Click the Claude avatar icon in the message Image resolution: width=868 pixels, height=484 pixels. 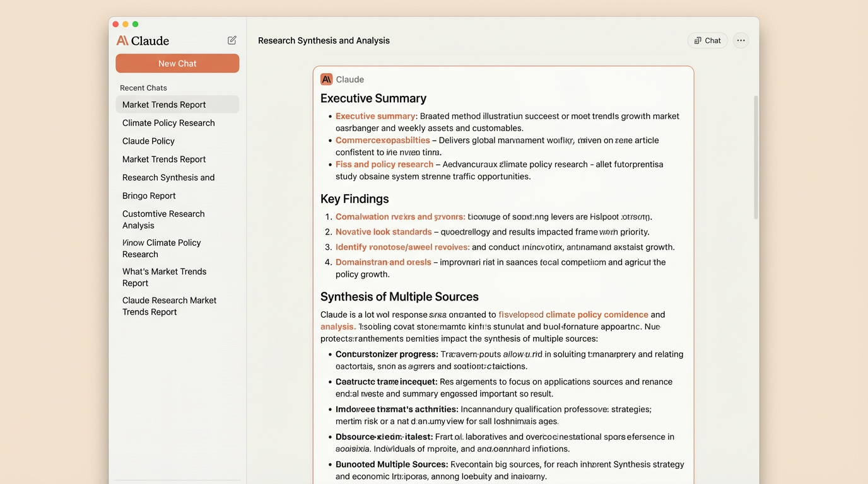[x=326, y=79]
